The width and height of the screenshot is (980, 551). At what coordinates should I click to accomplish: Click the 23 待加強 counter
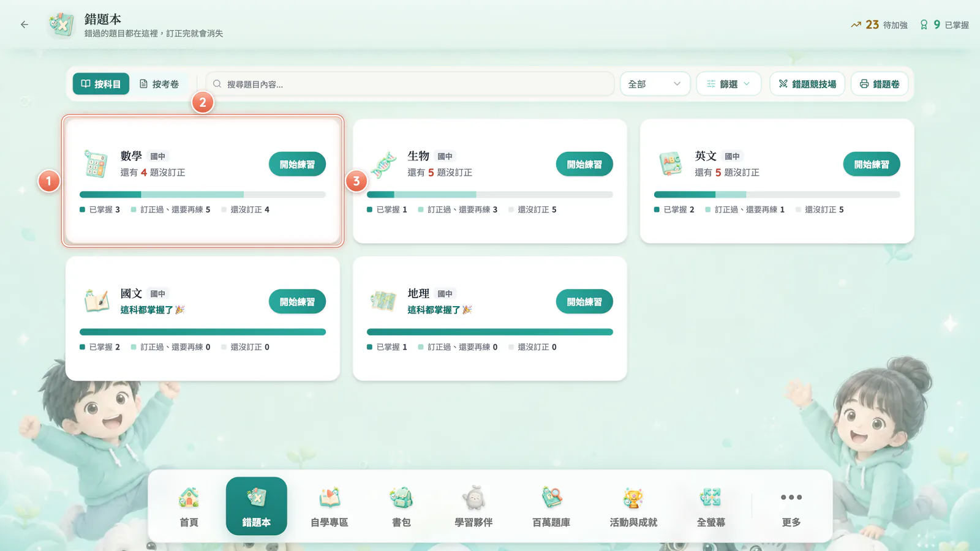879,24
